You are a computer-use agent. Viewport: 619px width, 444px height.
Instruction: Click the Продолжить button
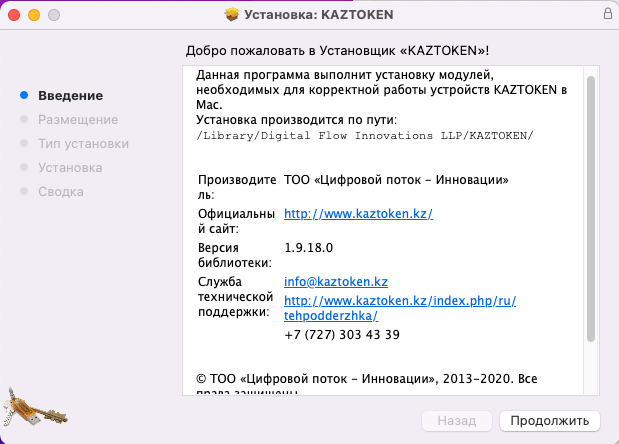tap(550, 421)
